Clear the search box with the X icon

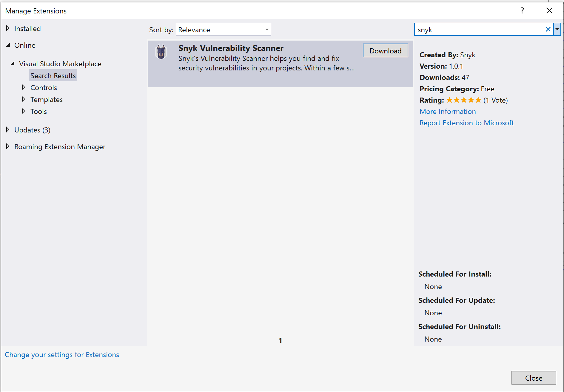[548, 30]
